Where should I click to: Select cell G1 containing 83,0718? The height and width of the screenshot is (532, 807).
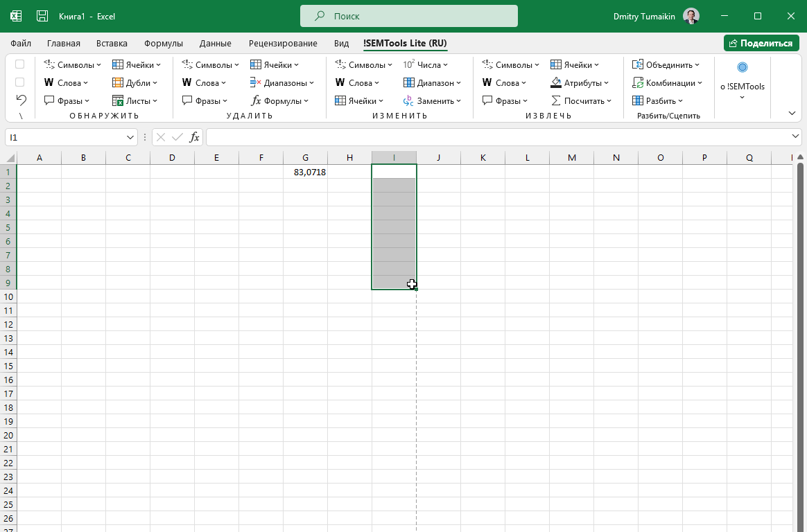[x=305, y=172]
